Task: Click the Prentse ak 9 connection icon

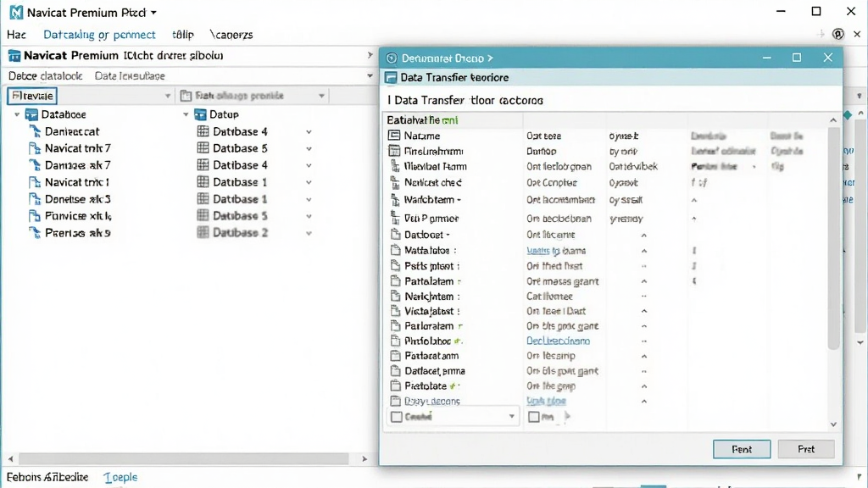Action: click(34, 233)
